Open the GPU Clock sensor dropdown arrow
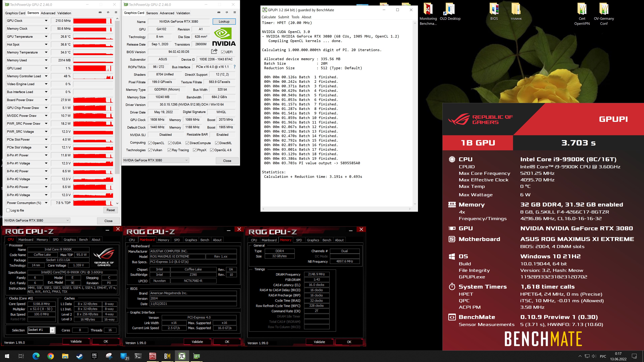The width and height of the screenshot is (644, 362). click(46, 21)
